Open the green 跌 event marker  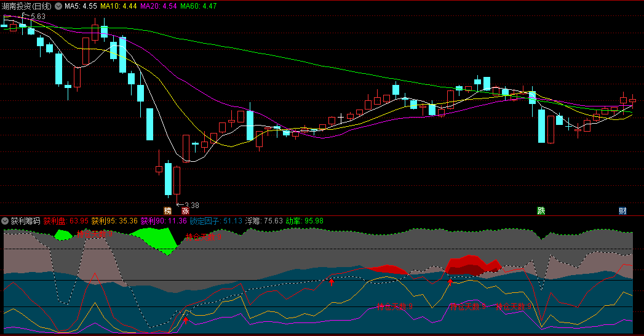541,210
